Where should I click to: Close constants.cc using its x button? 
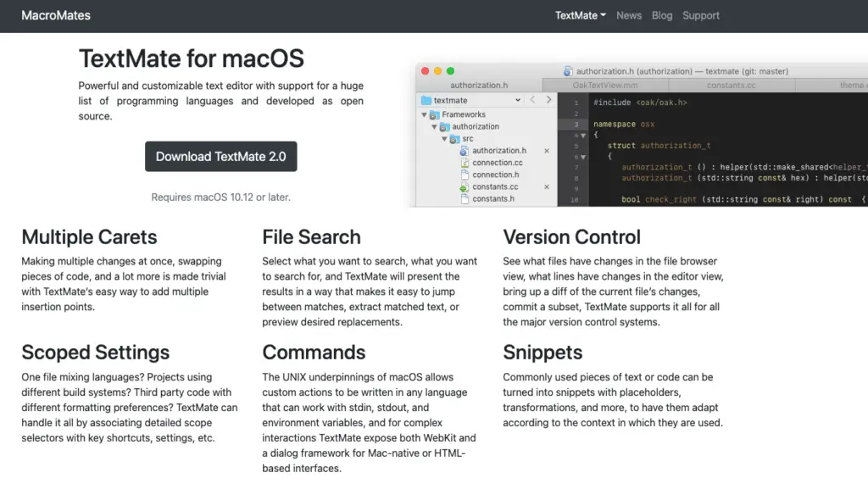click(x=547, y=187)
